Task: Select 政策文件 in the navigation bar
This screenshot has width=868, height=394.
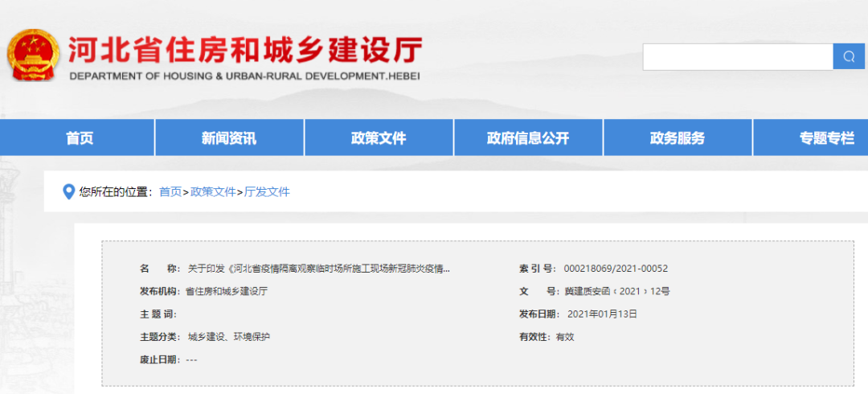Action: click(x=379, y=138)
